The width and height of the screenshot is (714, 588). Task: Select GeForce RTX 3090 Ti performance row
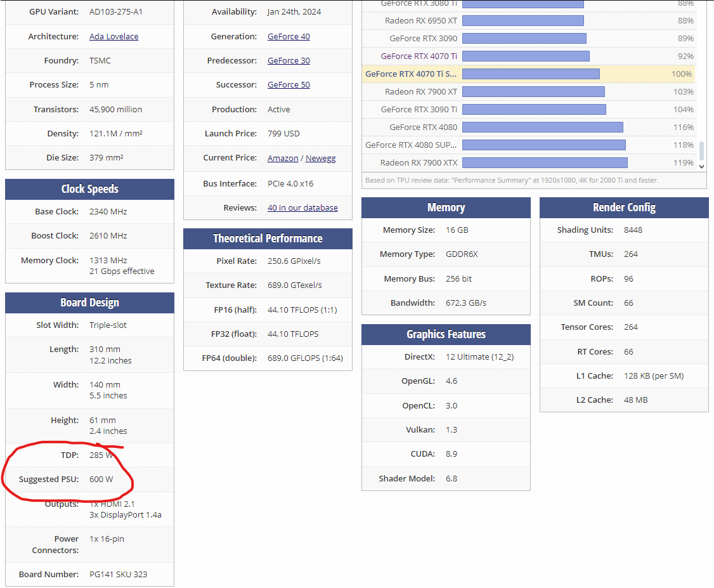528,109
